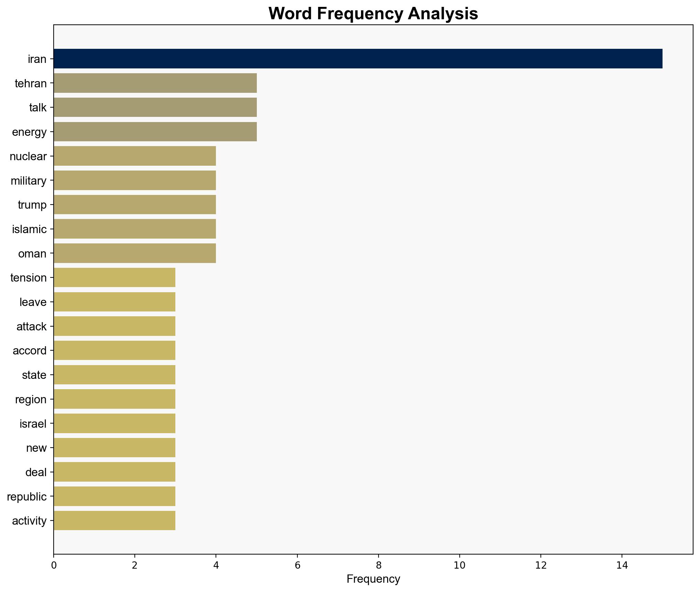Screen dimensions: 700x592
Task: Click the tehran frequency bar
Action: coord(155,83)
